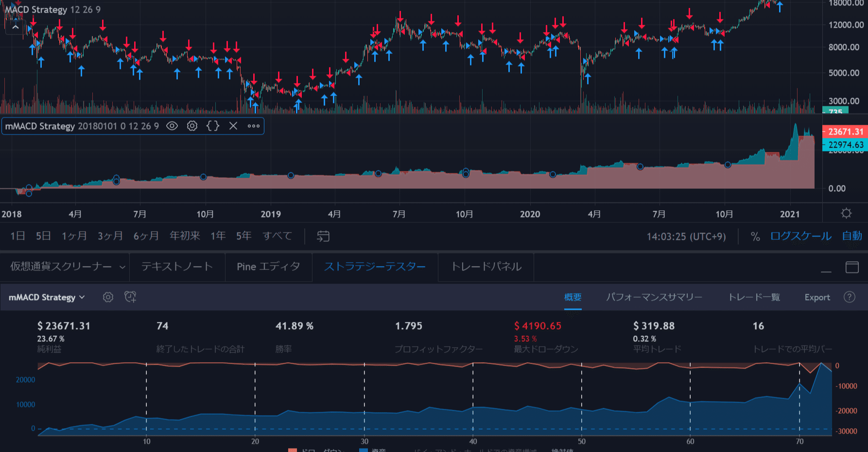Remove the mMACD Strategy with the X icon
Viewport: 868px width, 452px height.
click(233, 126)
